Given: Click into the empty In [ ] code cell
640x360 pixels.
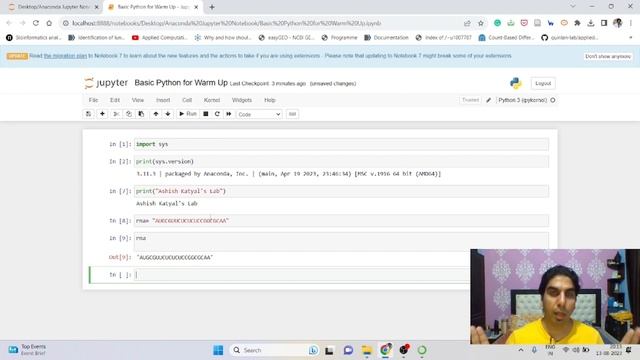Looking at the screenshot, I should point(302,275).
